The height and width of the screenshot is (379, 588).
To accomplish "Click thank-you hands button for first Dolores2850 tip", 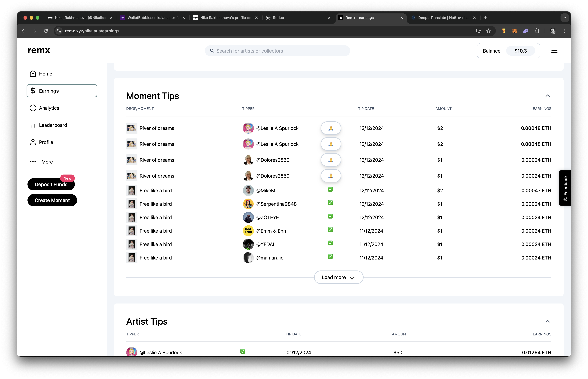I will [331, 160].
